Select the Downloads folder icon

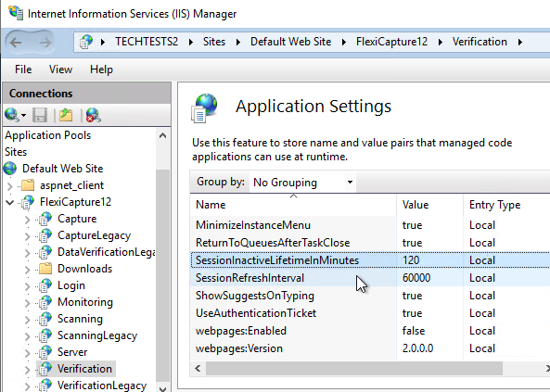coord(45,269)
